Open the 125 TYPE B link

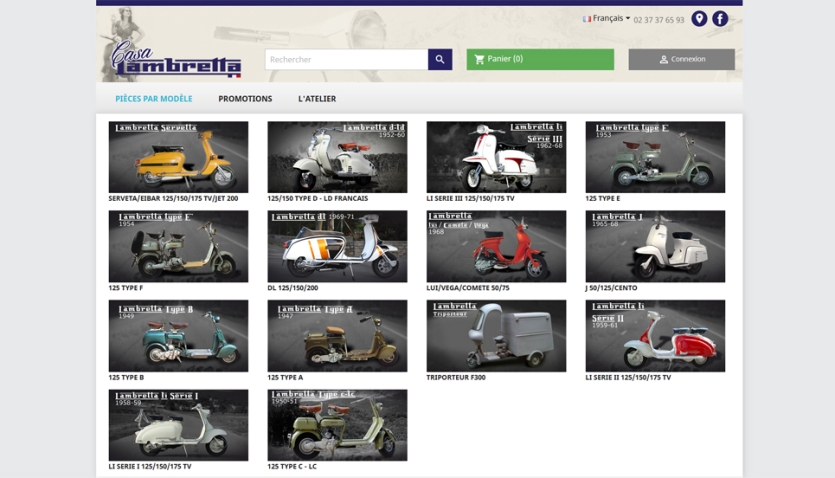[x=126, y=377]
